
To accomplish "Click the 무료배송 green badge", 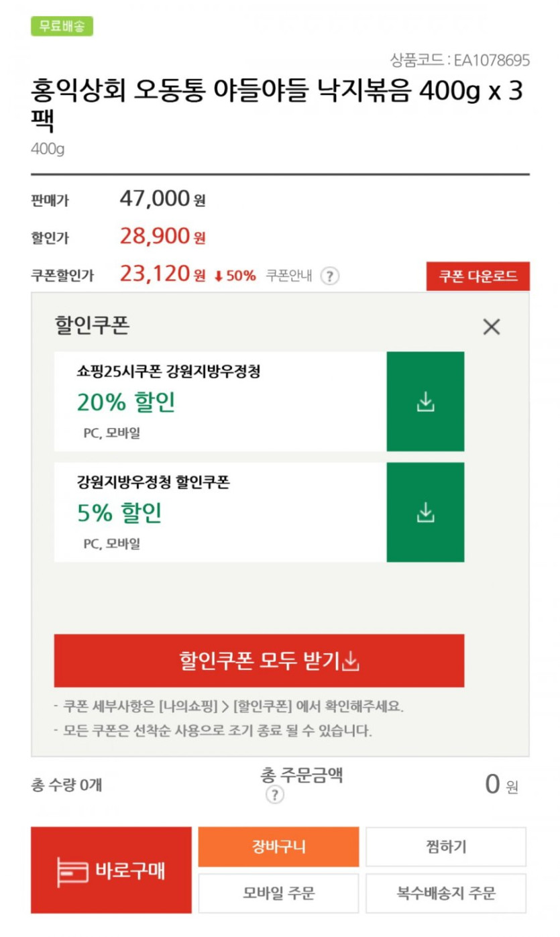I will [62, 26].
